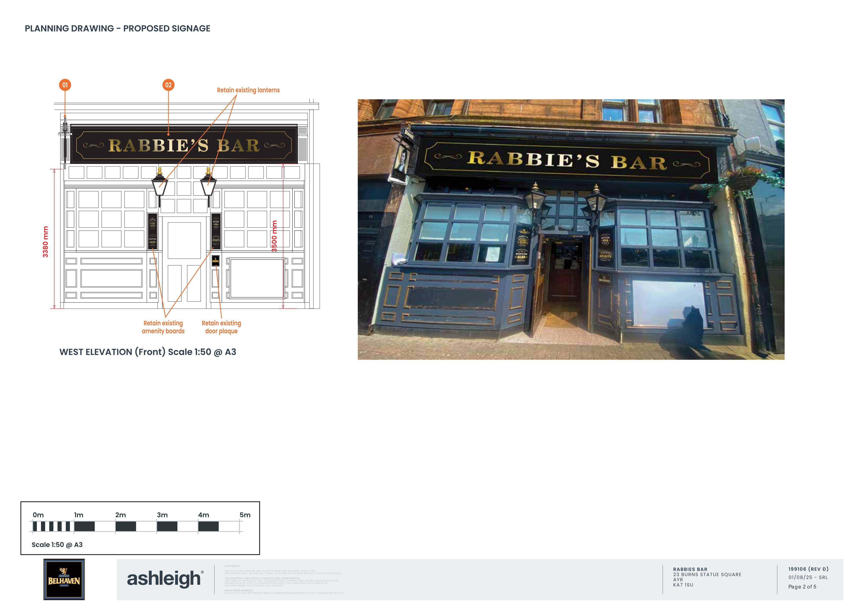Select the '1m' scale bar label
The height and width of the screenshot is (614, 868).
(79, 515)
